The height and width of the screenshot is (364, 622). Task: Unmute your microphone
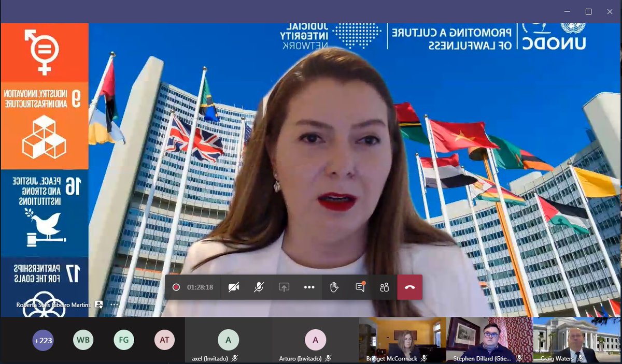[x=259, y=286]
